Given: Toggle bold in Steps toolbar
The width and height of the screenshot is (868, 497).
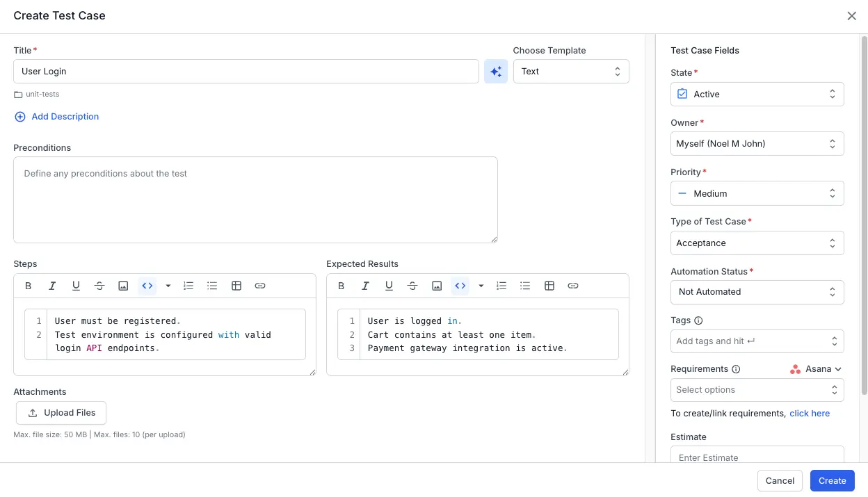Looking at the screenshot, I should coord(29,286).
